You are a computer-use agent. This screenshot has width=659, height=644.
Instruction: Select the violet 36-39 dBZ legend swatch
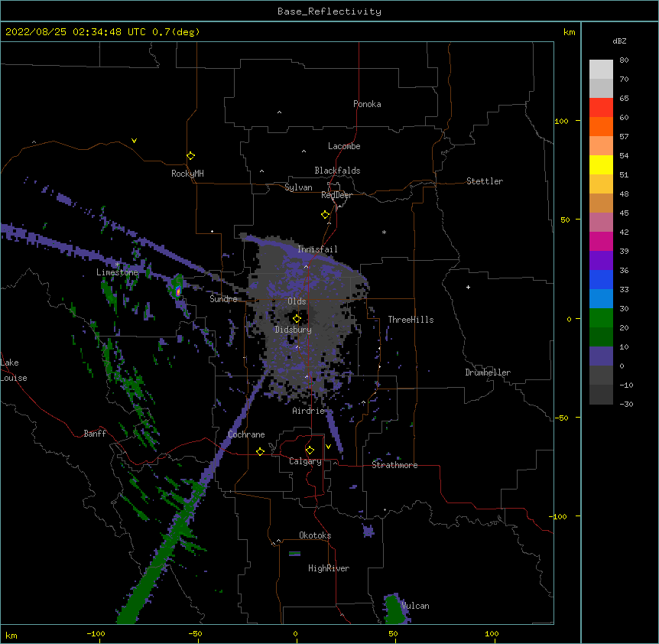[x=601, y=261]
